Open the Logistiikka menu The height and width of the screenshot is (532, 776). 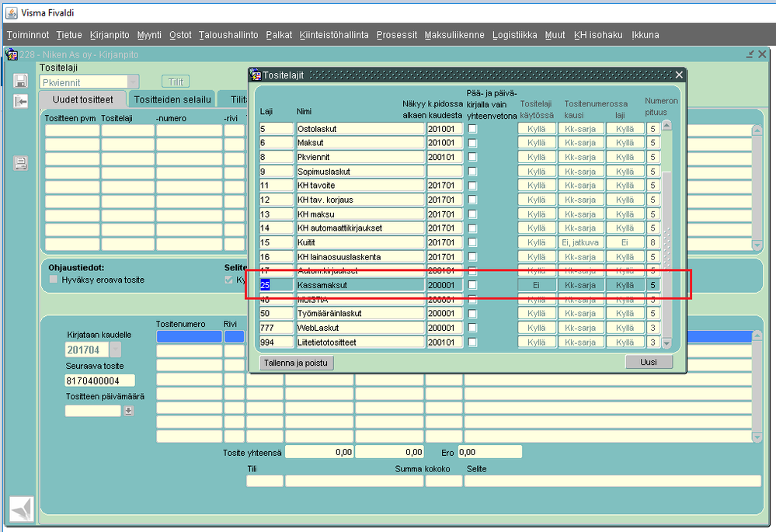click(515, 35)
